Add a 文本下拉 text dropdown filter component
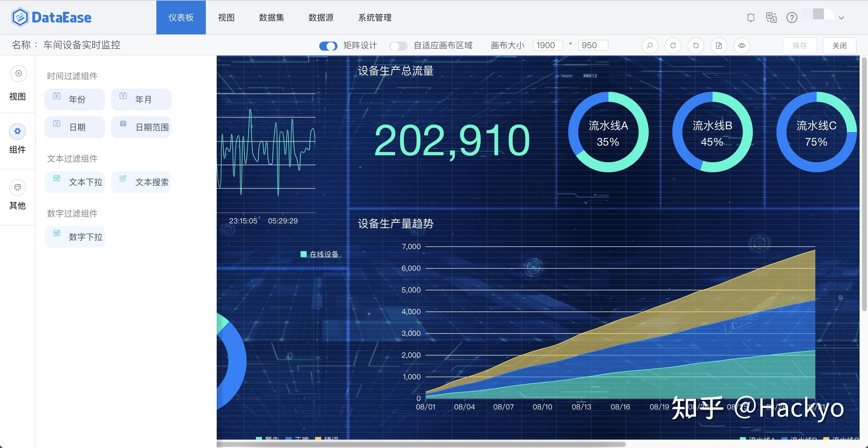868x448 pixels. [x=75, y=182]
